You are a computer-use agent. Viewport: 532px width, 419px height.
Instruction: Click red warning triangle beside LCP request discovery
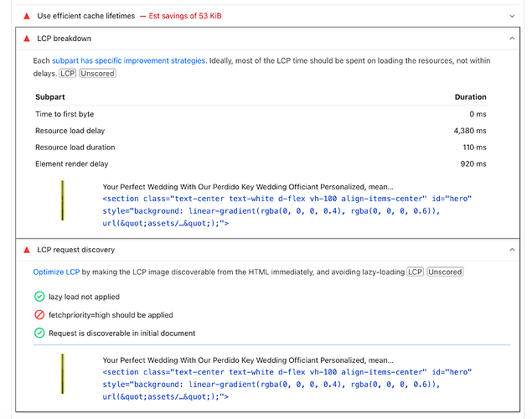point(27,250)
